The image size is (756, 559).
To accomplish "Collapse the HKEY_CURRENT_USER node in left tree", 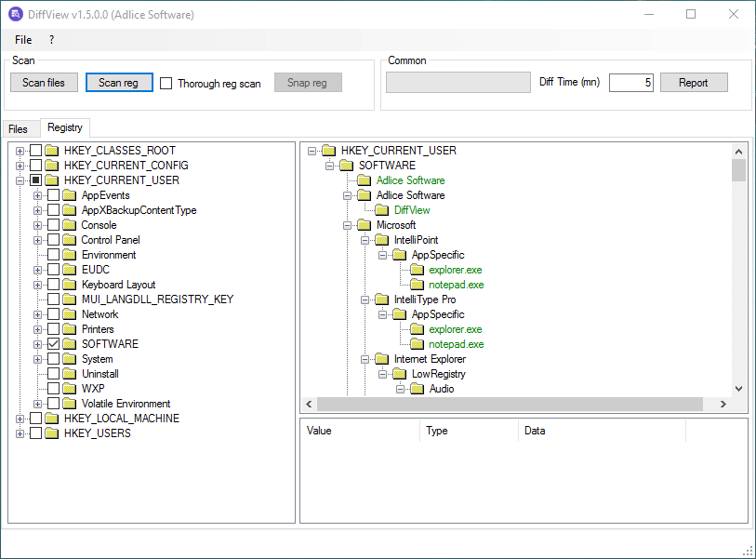I will 20,180.
